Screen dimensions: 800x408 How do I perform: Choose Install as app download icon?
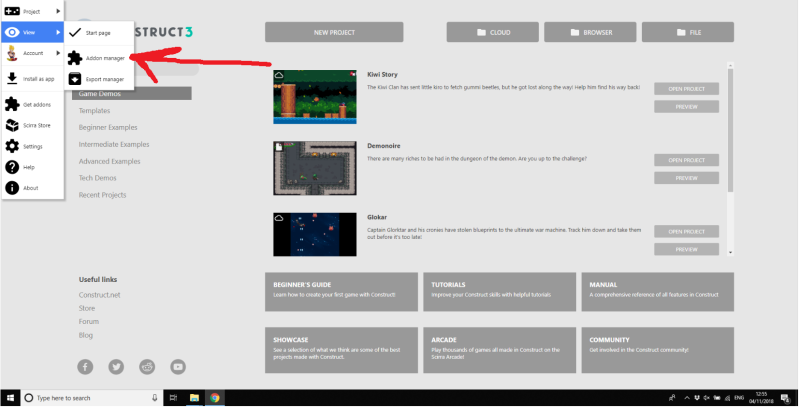click(12, 77)
